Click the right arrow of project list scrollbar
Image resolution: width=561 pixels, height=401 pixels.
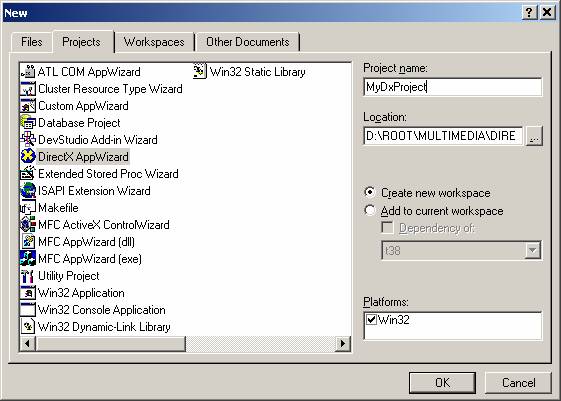[x=343, y=343]
